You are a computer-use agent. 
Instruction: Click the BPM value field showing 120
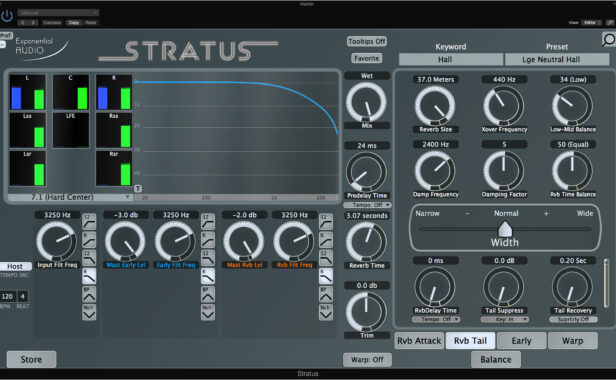(x=7, y=296)
